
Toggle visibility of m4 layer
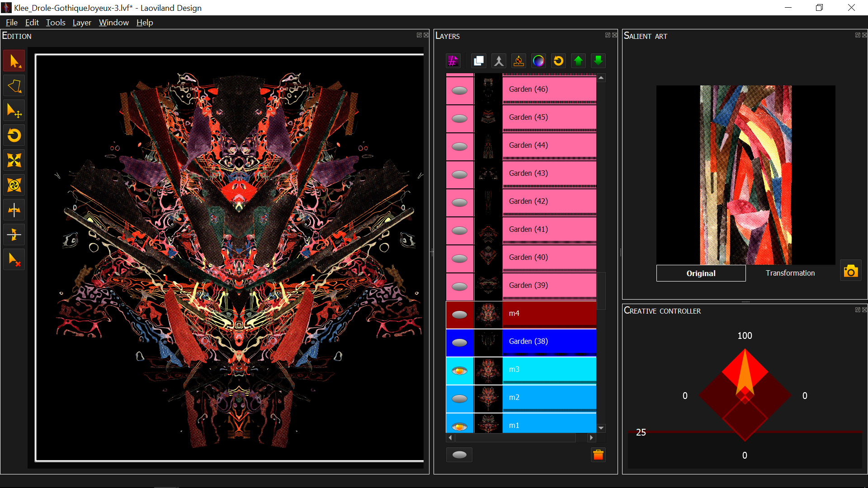(x=460, y=313)
